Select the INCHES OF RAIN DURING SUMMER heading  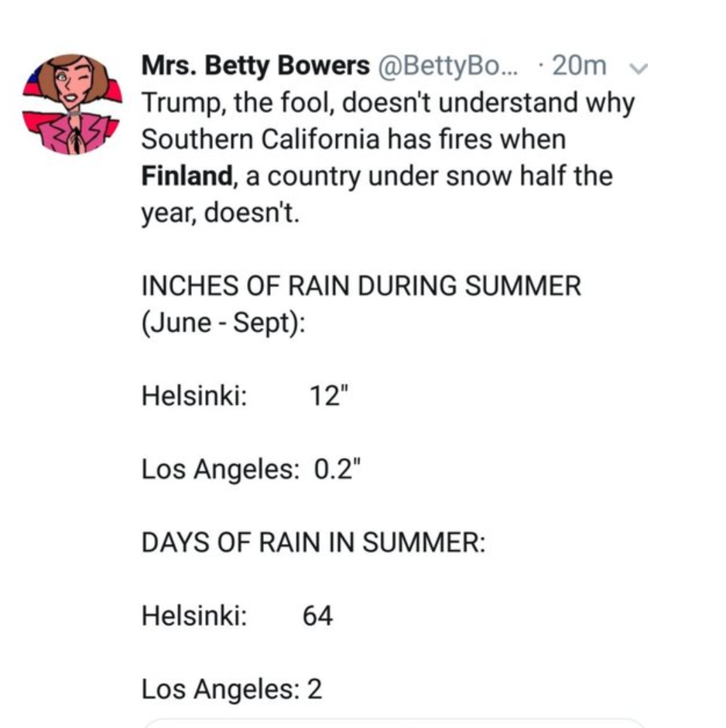coord(361,285)
